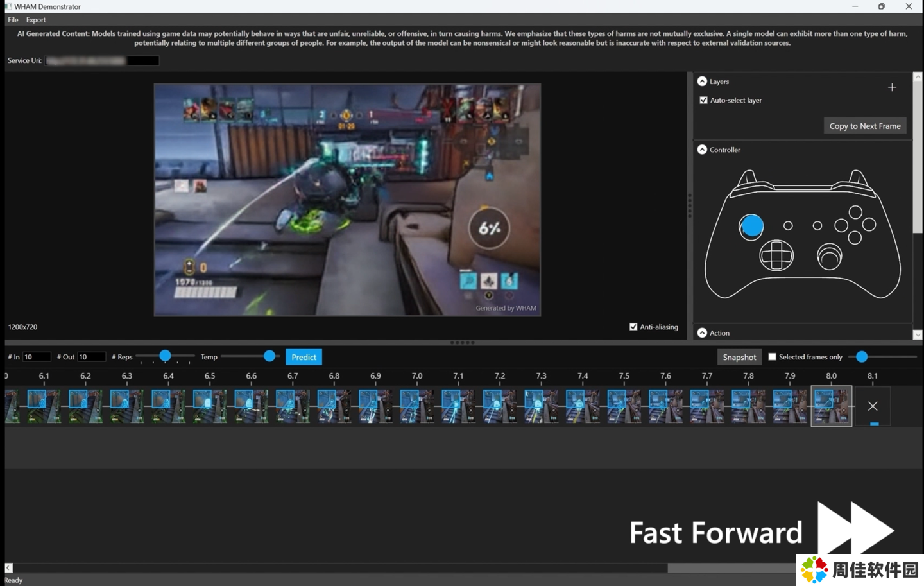Disable the Anti-aliasing checkbox
Image resolution: width=924 pixels, height=586 pixels.
pos(633,327)
